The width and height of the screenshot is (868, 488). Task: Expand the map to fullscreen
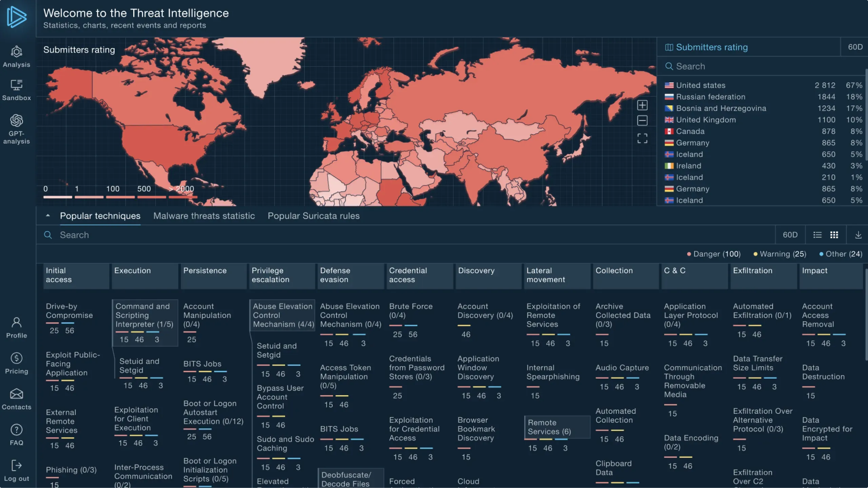pos(642,138)
